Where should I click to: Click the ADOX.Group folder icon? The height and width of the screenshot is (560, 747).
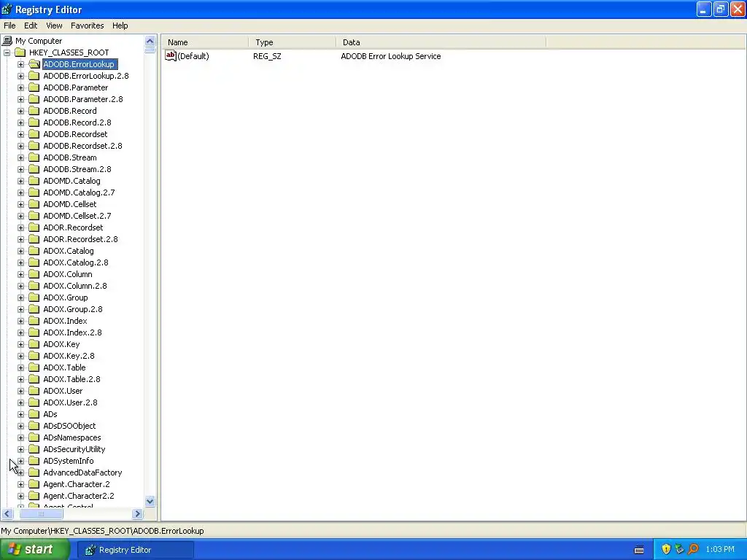click(34, 297)
